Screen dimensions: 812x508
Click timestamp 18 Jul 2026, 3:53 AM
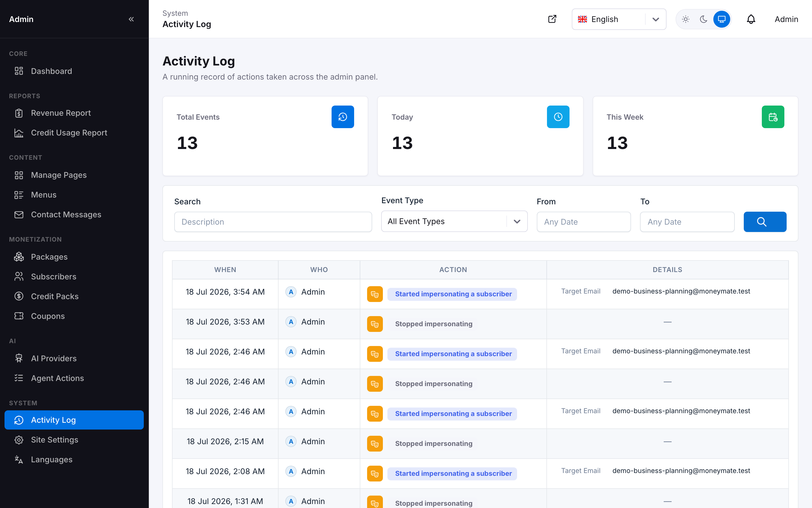point(225,322)
